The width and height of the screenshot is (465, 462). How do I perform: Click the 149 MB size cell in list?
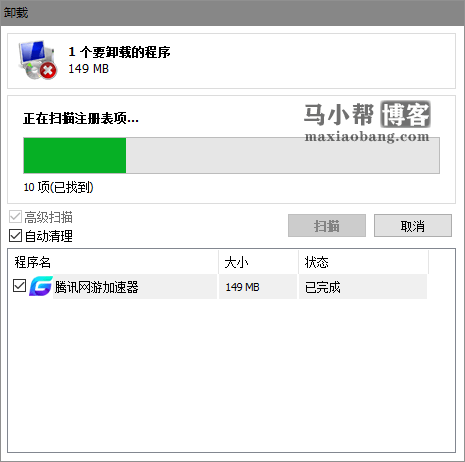pos(242,287)
